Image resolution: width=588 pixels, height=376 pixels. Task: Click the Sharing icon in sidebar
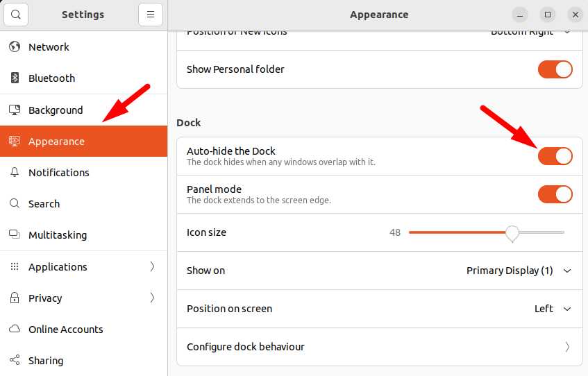tap(14, 361)
